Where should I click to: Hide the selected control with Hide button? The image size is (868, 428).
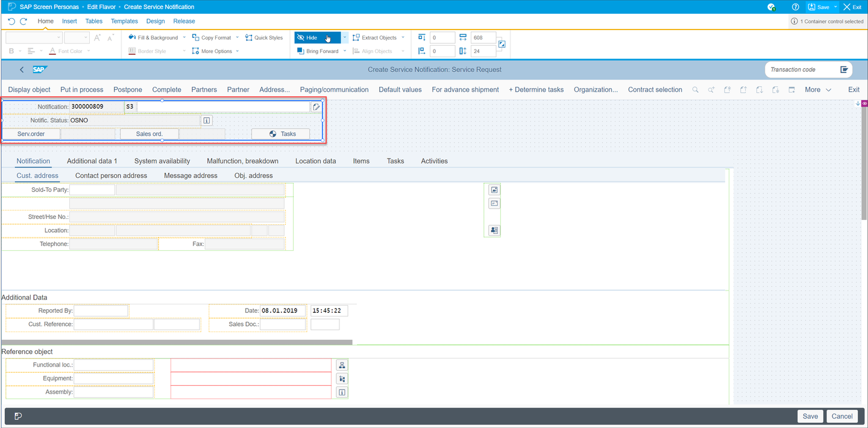coord(318,37)
